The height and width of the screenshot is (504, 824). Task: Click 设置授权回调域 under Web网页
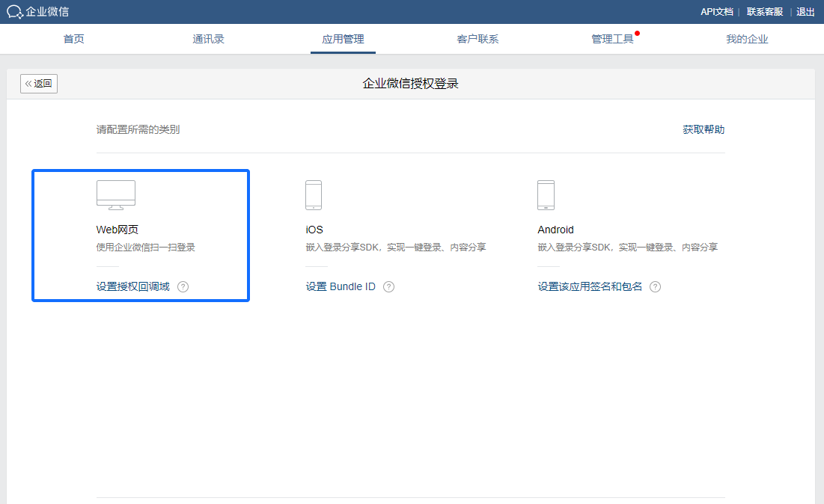(133, 286)
